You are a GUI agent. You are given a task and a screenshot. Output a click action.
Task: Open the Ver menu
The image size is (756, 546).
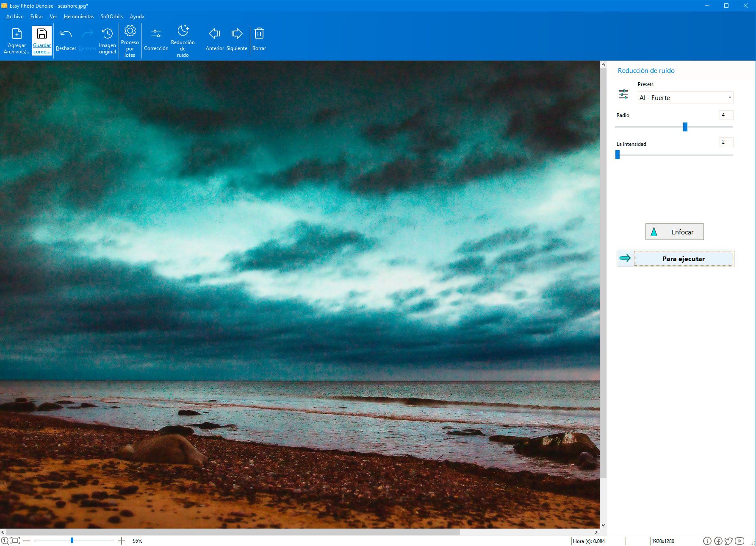pyautogui.click(x=53, y=17)
